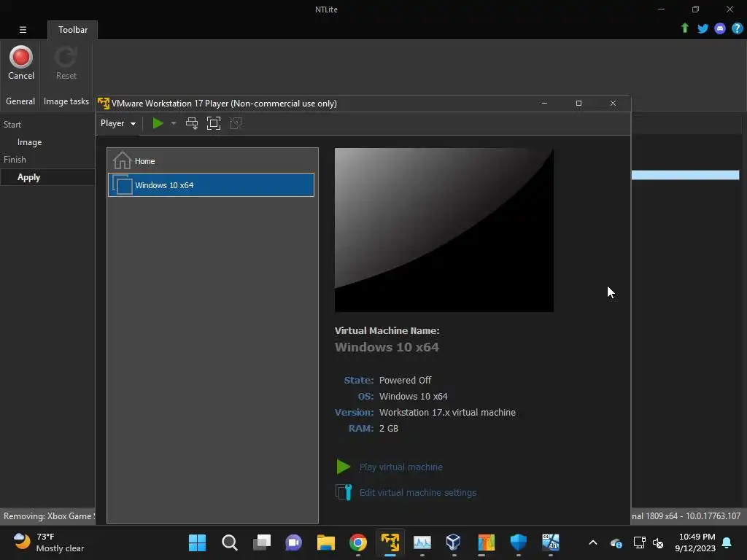Click Send Ctrl+Alt+Del toolbar icon
The height and width of the screenshot is (560, 747).
(192, 123)
